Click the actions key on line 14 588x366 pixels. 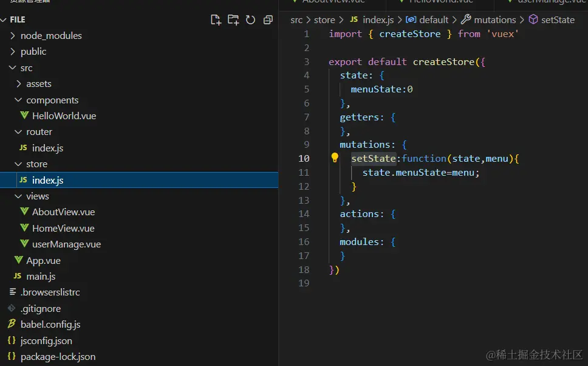pos(359,214)
